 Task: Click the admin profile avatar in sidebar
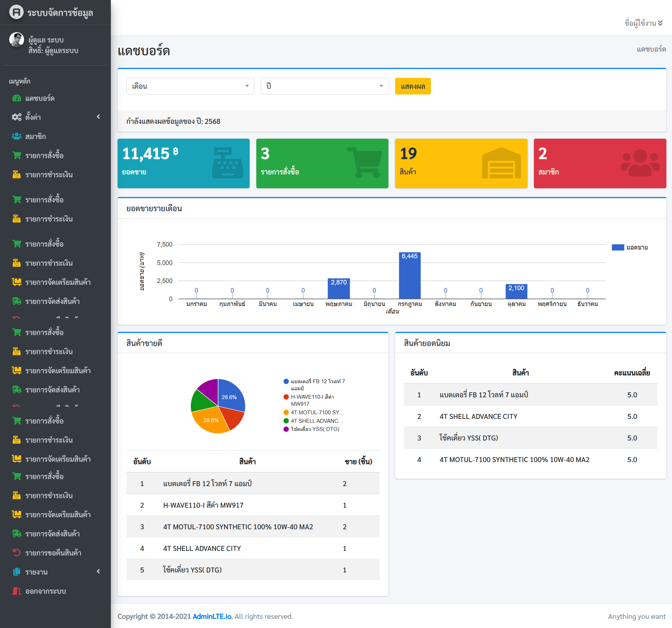tap(16, 40)
